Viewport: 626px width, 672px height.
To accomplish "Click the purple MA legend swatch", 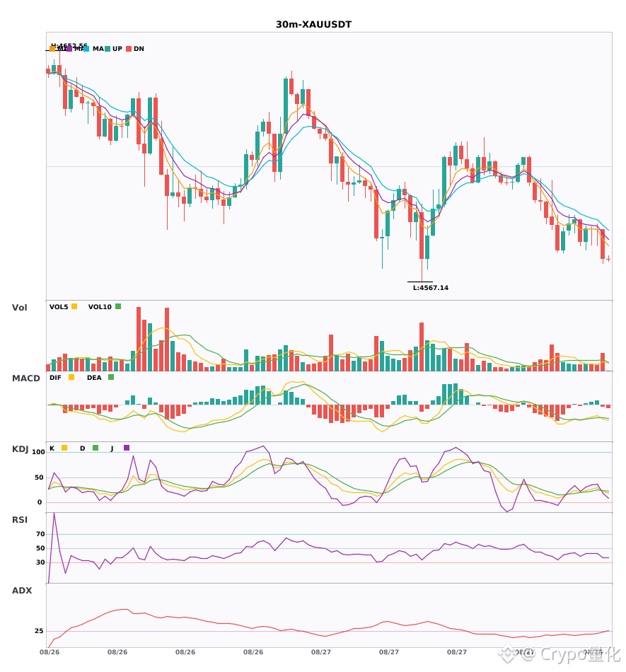I will pos(69,49).
